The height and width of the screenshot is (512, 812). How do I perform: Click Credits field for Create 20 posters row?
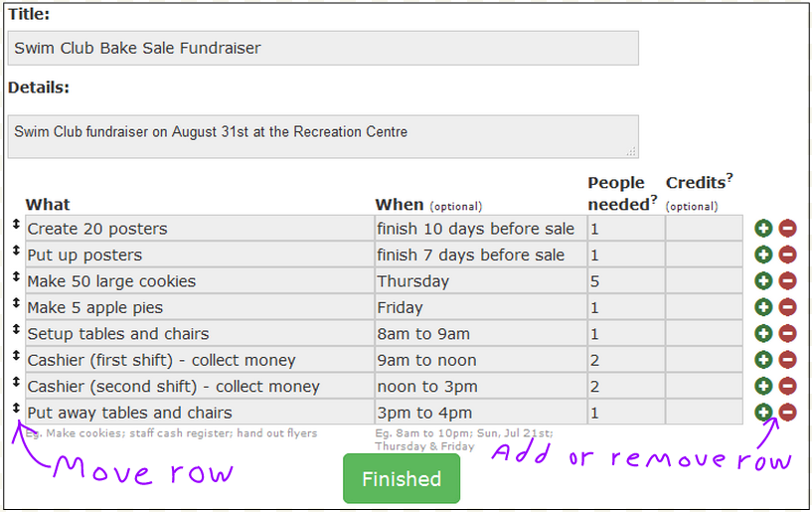[x=704, y=229]
